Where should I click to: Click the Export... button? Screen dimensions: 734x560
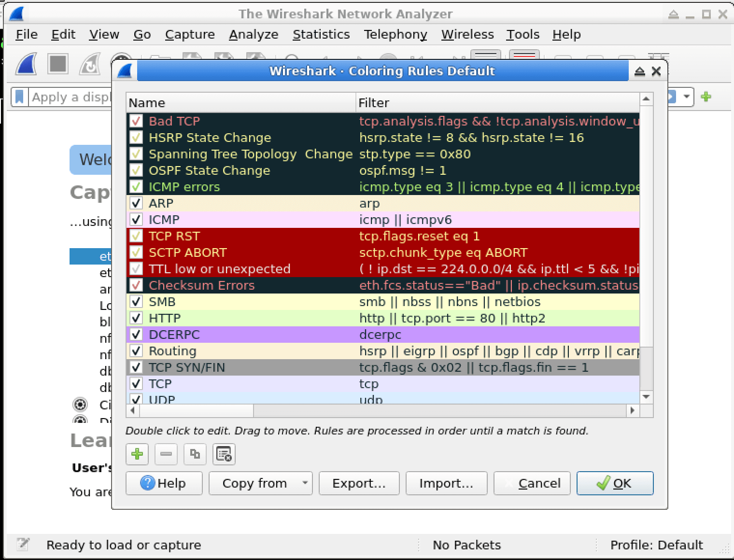(x=359, y=483)
